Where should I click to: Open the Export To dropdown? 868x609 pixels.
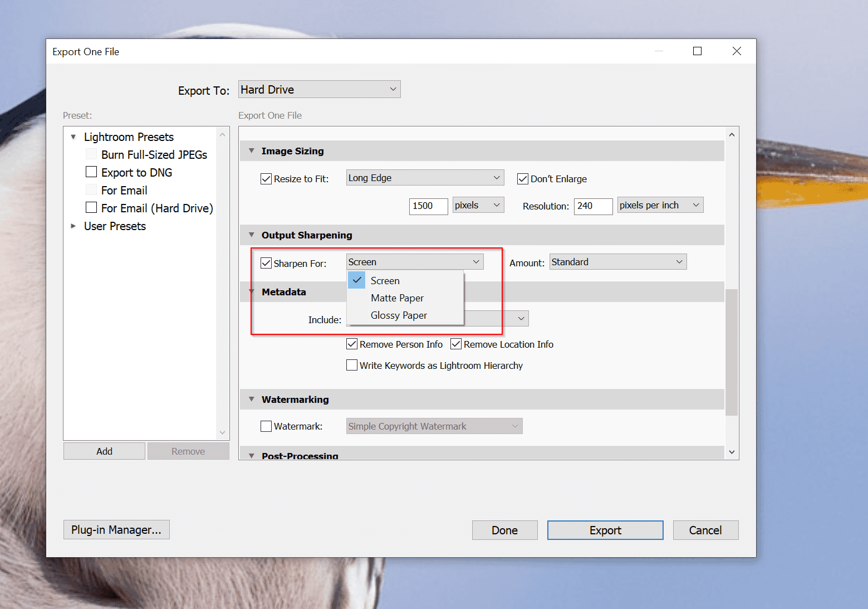(318, 89)
